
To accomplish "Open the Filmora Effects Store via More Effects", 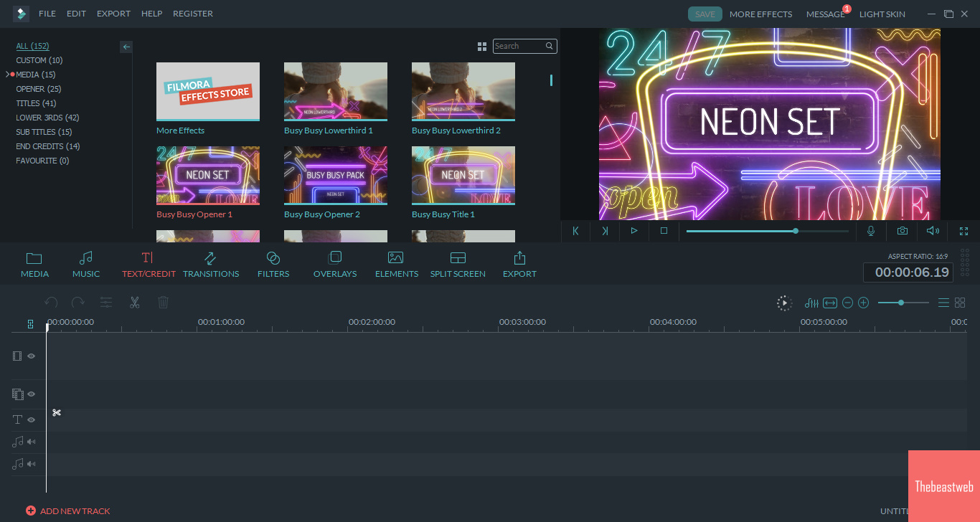I will click(207, 91).
